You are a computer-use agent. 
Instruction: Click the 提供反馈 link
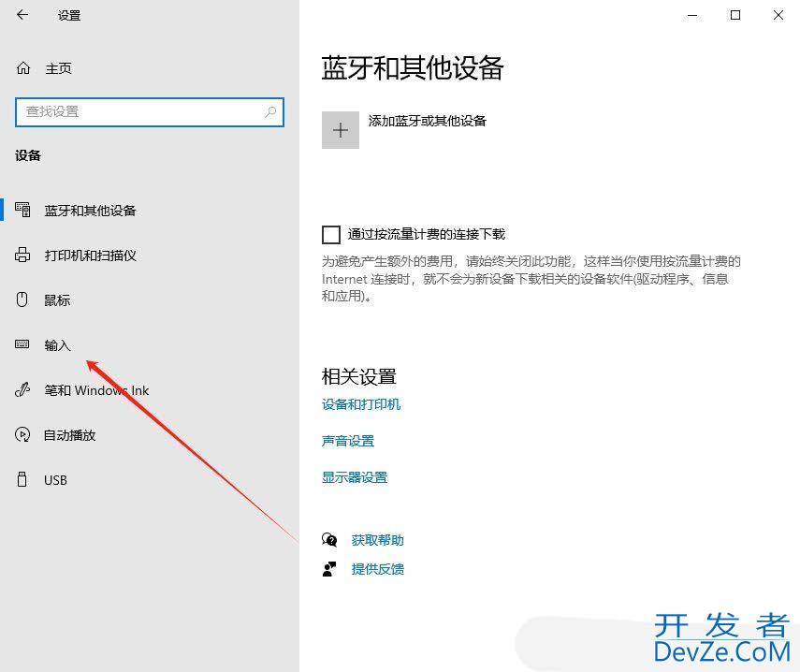click(x=377, y=569)
